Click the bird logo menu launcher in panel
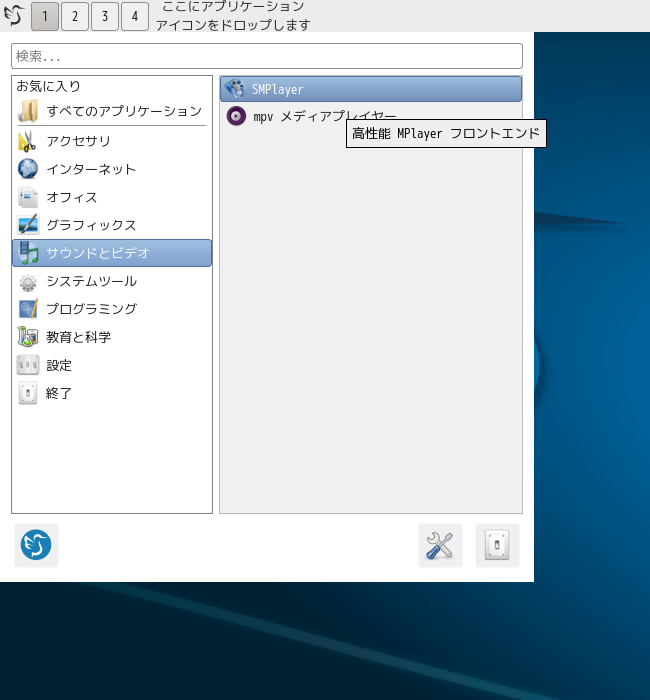The image size is (650, 700). (x=14, y=15)
